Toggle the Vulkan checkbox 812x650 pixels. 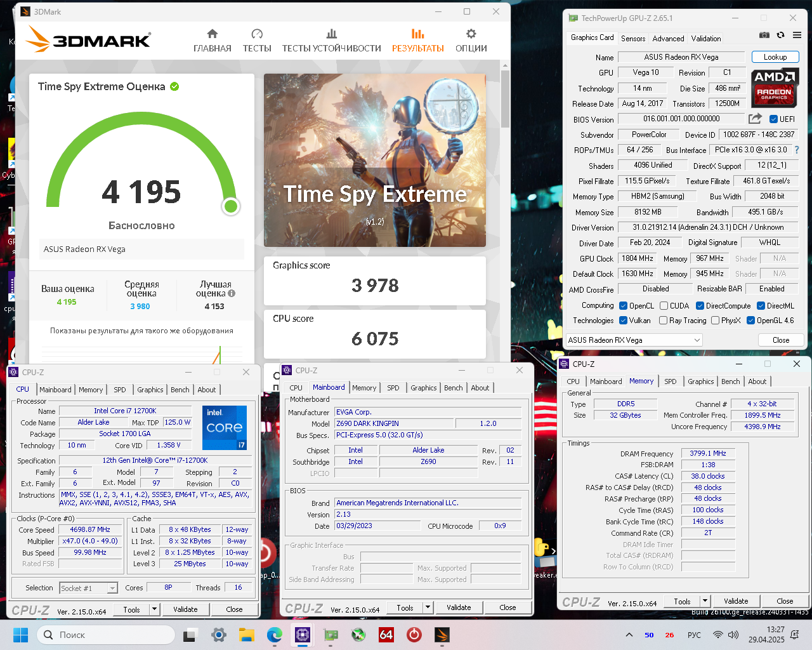click(623, 321)
